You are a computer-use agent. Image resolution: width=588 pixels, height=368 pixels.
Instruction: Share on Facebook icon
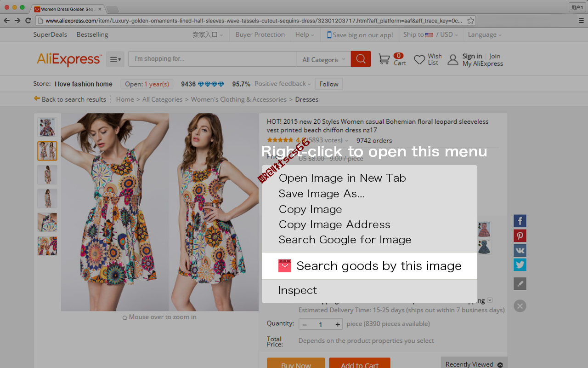[520, 221]
